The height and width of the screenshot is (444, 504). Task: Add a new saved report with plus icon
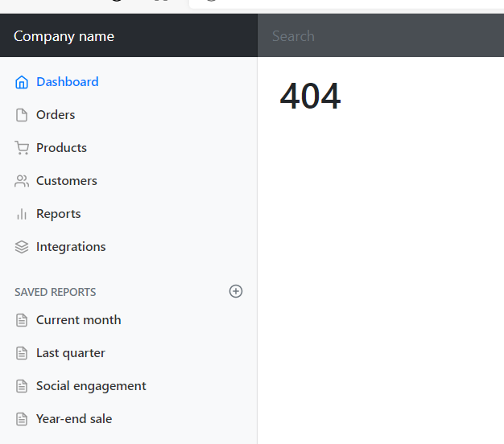coord(236,291)
